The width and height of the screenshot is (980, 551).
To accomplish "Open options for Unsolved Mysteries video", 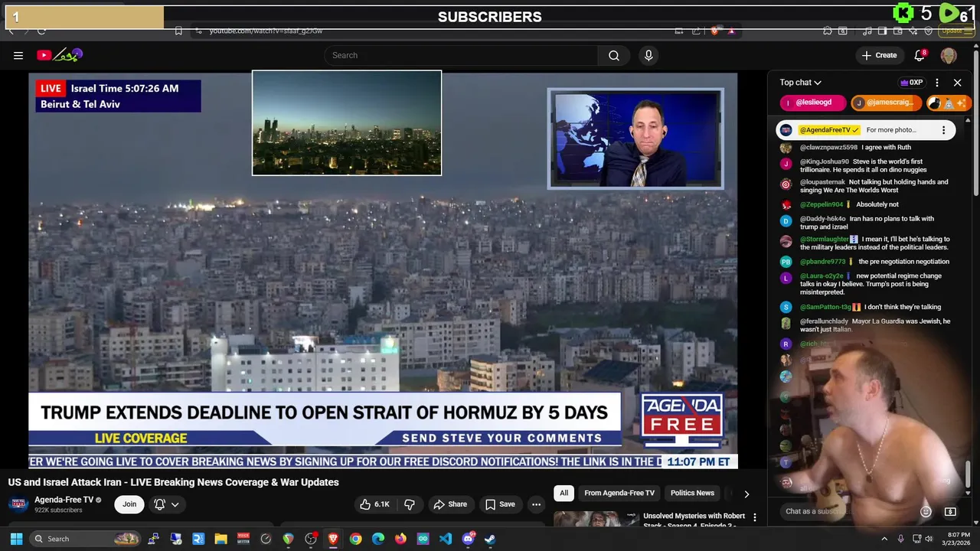I will pyautogui.click(x=754, y=518).
